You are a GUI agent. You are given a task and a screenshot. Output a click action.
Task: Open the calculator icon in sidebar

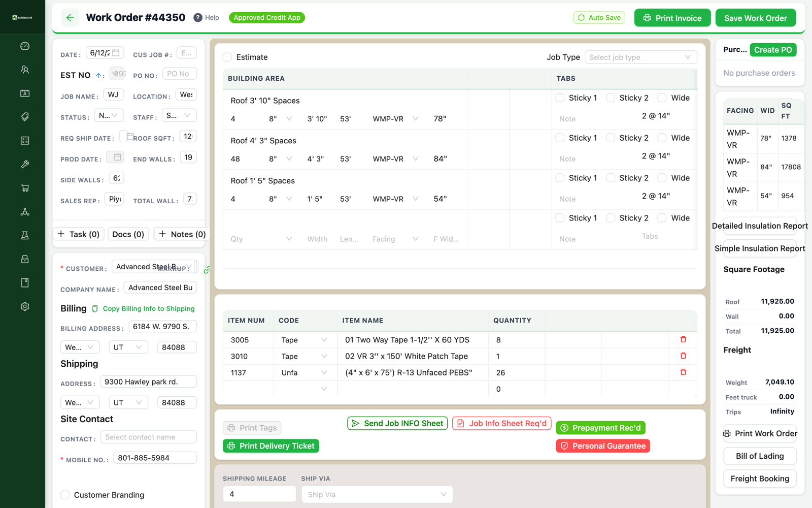click(25, 141)
